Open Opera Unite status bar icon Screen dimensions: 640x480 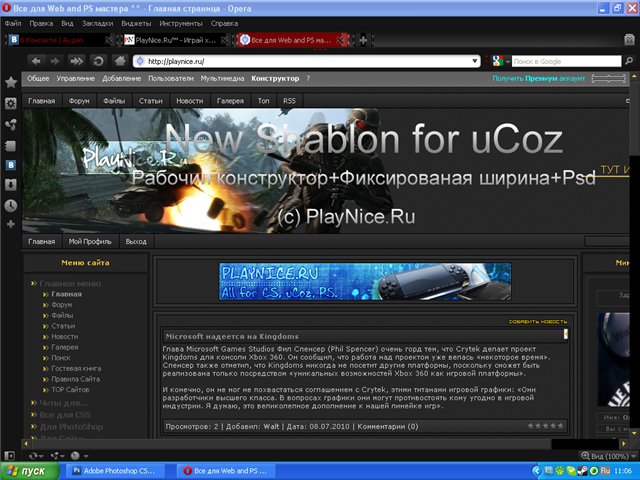coord(54,456)
